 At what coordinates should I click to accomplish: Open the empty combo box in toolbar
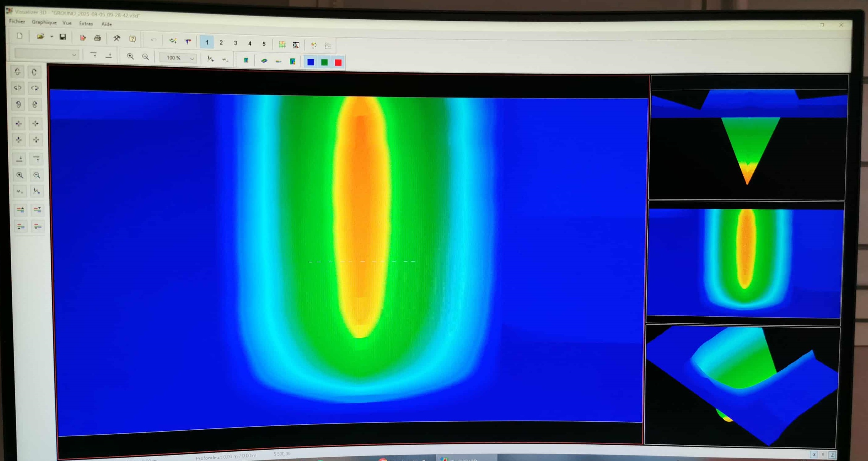tap(74, 55)
